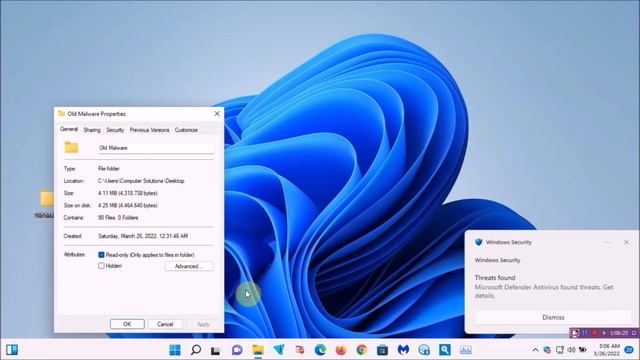Switch to the General tab
Image resolution: width=640 pixels, height=360 pixels.
click(69, 129)
